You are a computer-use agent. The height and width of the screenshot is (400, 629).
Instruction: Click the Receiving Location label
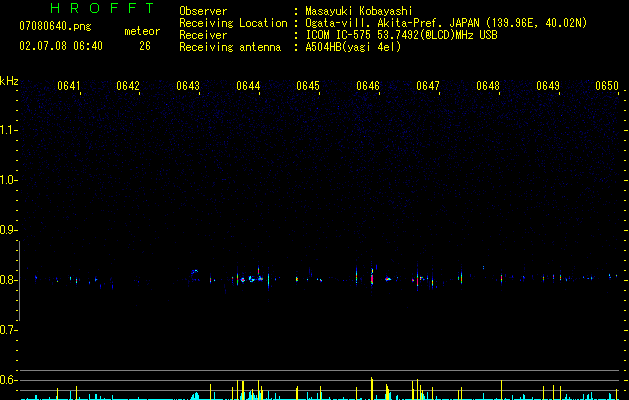233,23
